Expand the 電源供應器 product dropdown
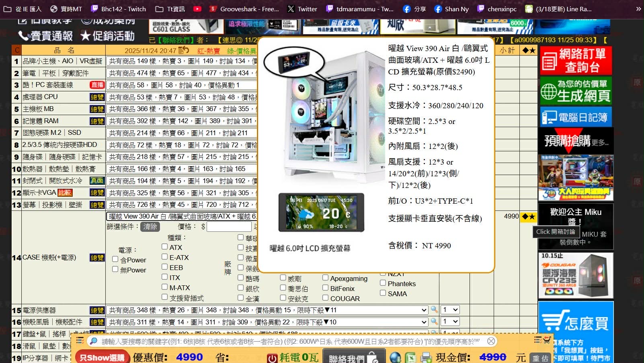The width and height of the screenshot is (644, 363). point(267,310)
